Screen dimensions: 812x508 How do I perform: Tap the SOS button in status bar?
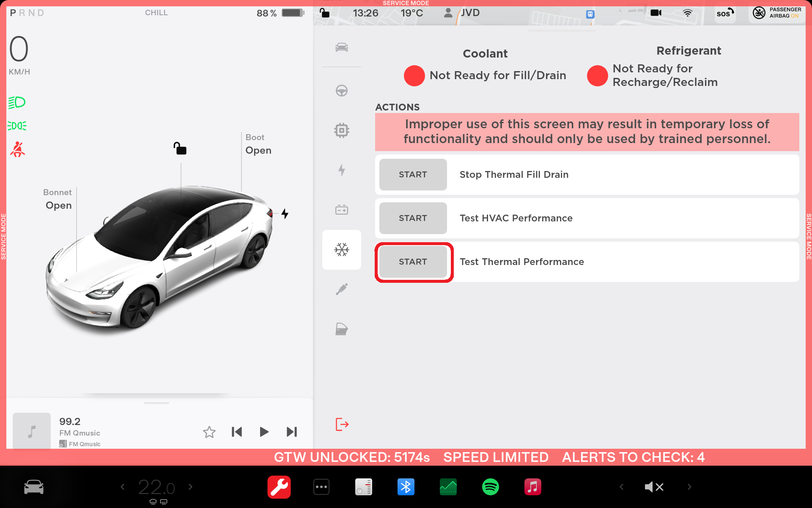click(725, 14)
